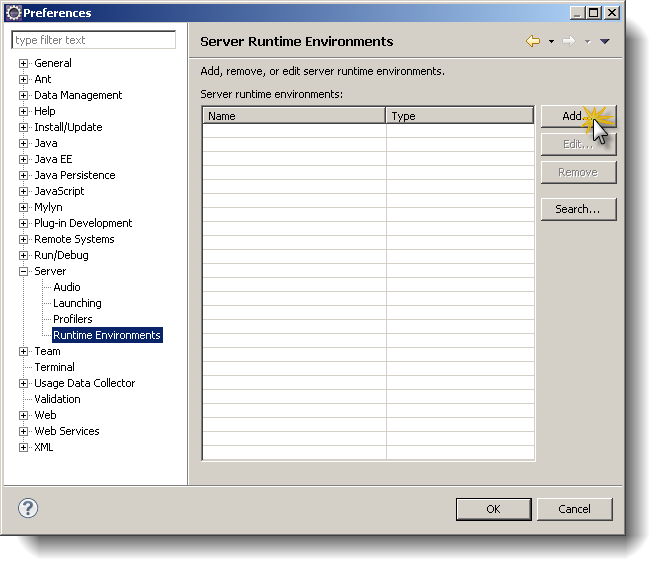The height and width of the screenshot is (576, 666).
Task: Click the Preferences window gear icon
Action: tap(14, 13)
